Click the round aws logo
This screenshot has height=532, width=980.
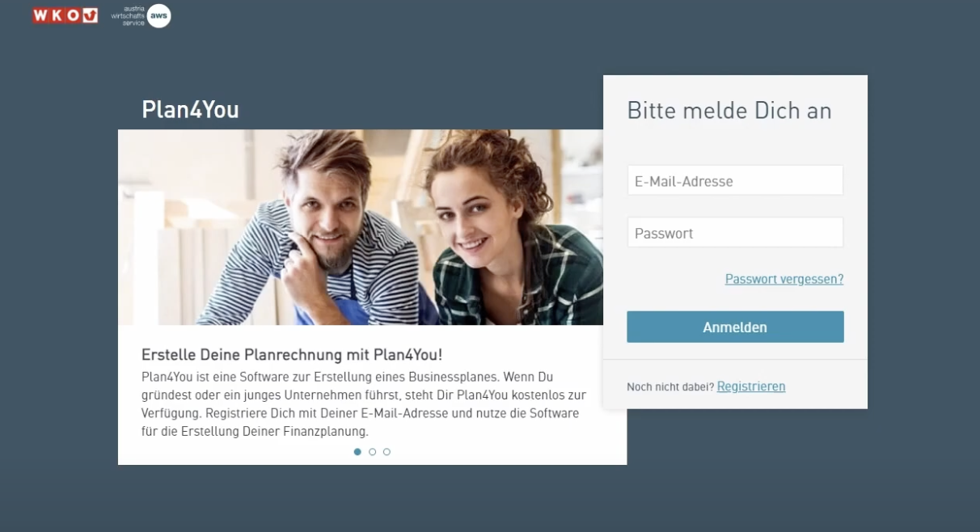click(158, 15)
